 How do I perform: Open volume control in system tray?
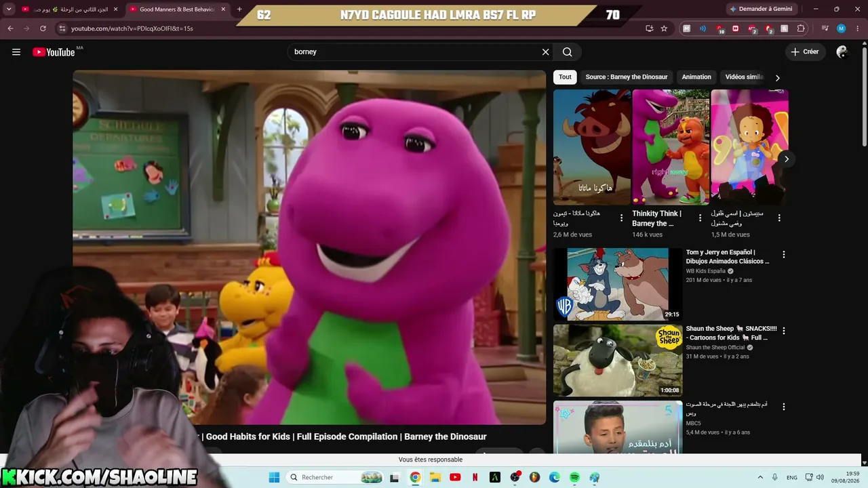click(x=820, y=477)
